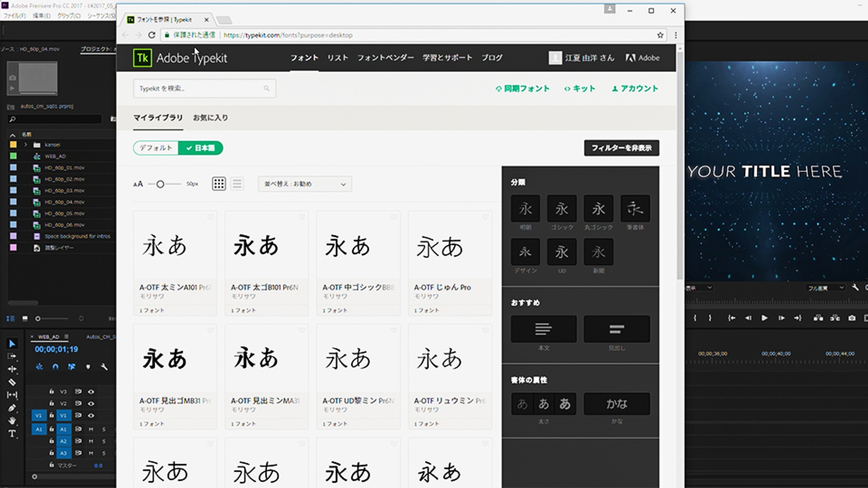Filter by 見出し recommendation icon
868x488 pixels.
click(x=617, y=329)
